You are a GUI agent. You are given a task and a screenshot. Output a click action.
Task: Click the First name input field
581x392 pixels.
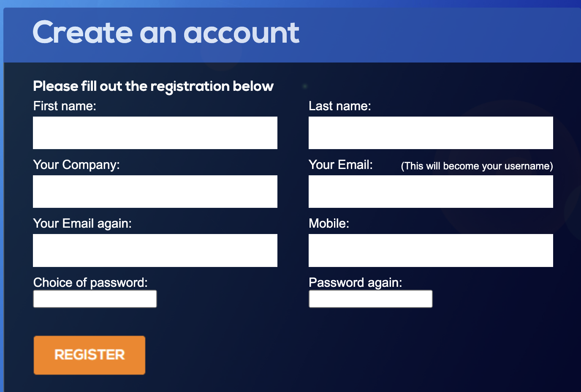coord(155,133)
